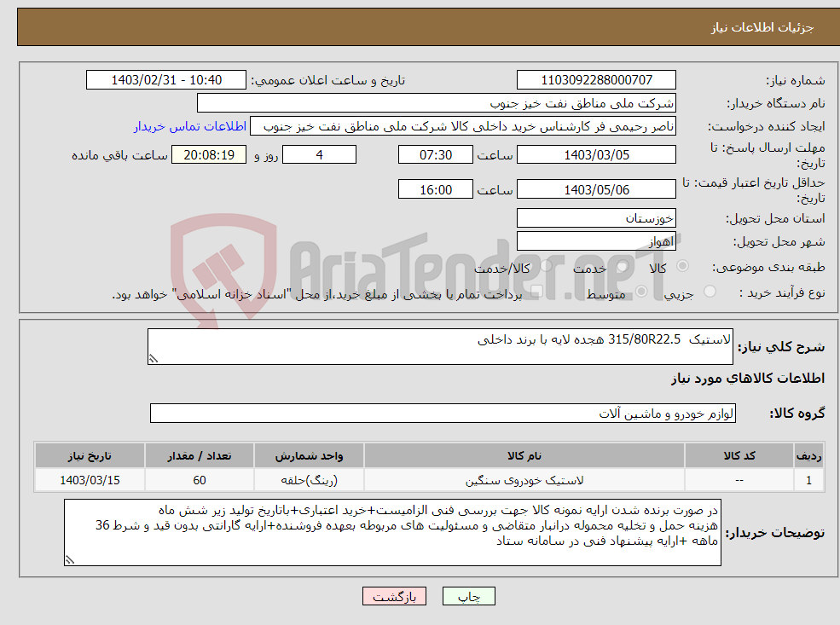Click the need number field 1103092288000707
This screenshot has height=625, width=840.
(x=596, y=80)
